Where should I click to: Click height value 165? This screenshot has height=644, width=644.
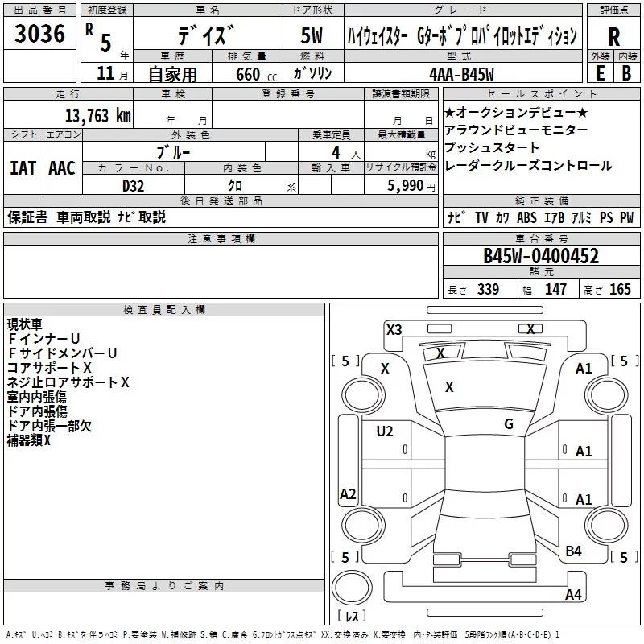(x=620, y=289)
